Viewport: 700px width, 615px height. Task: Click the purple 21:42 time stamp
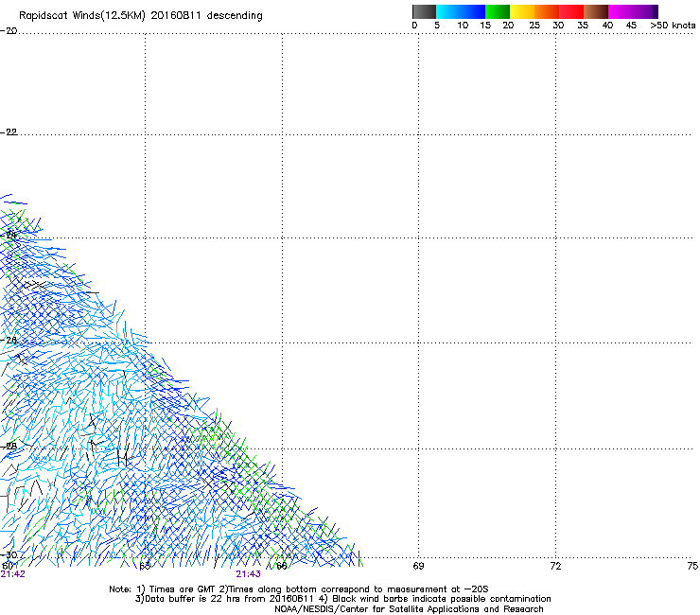point(13,574)
